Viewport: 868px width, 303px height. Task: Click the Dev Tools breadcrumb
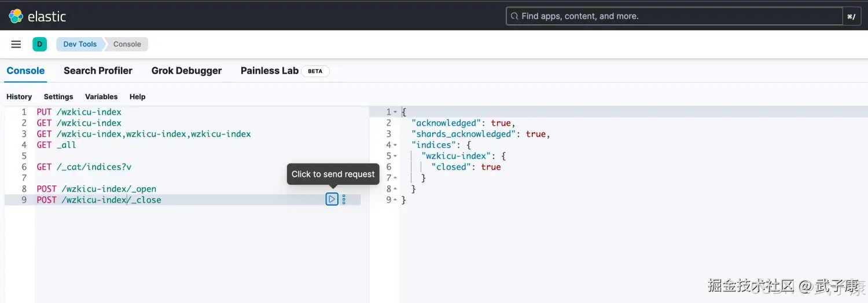pyautogui.click(x=80, y=44)
